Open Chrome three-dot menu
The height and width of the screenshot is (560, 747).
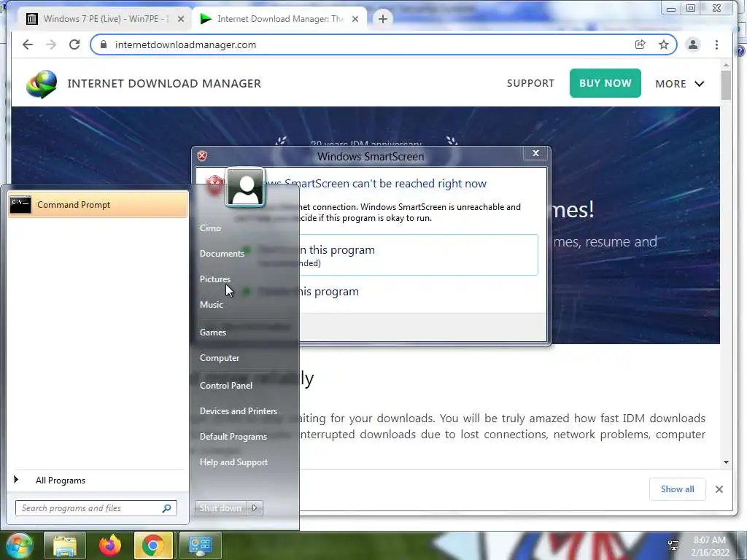[716, 44]
